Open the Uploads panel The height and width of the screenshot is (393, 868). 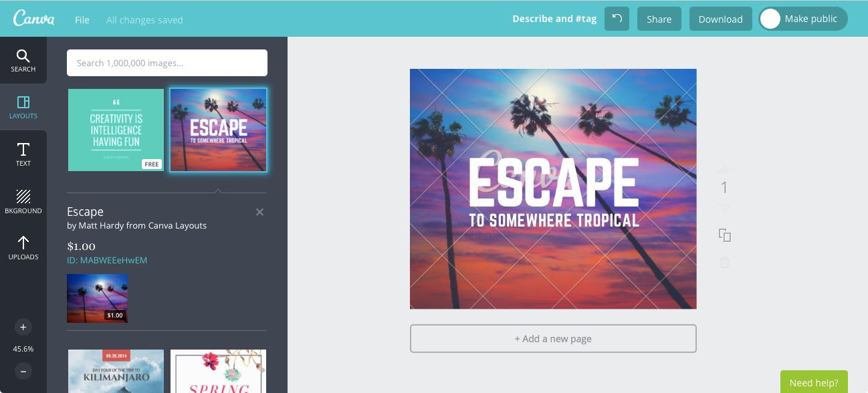pos(23,248)
